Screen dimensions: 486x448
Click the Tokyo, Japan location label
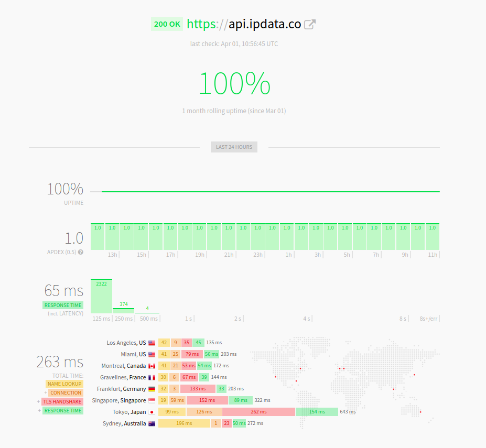[x=129, y=412]
